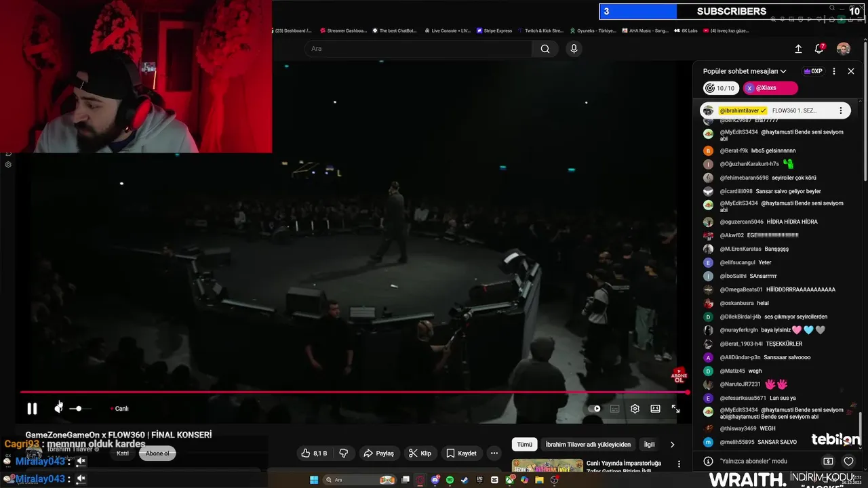Enter full screen mode
Viewport: 868px width, 488px height.
point(675,409)
